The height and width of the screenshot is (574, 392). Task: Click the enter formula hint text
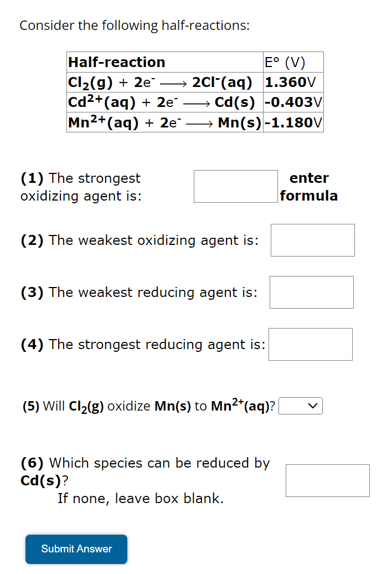click(309, 187)
